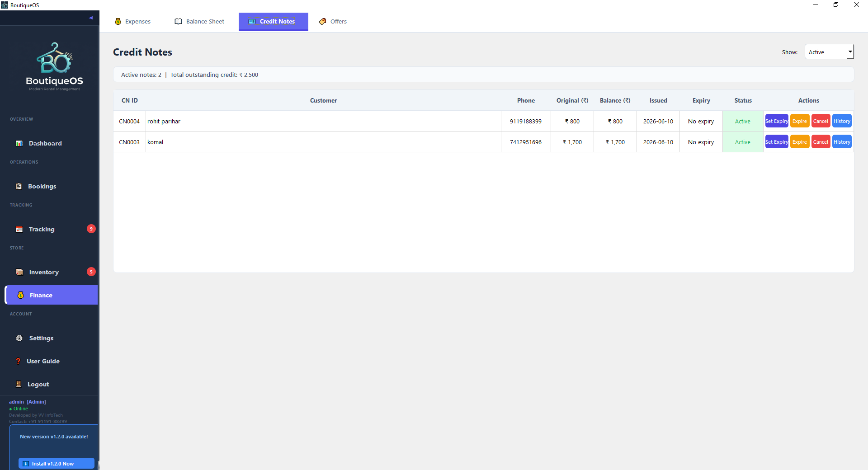The width and height of the screenshot is (868, 470).
Task: Expire credit note CN0003
Action: point(800,142)
